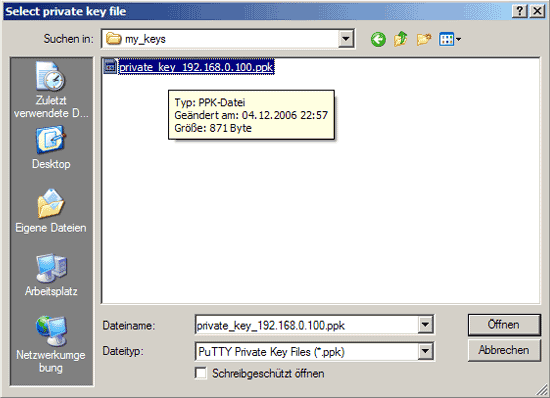The width and height of the screenshot is (550, 398).
Task: Open the Dateityp combo box
Action: (x=314, y=351)
